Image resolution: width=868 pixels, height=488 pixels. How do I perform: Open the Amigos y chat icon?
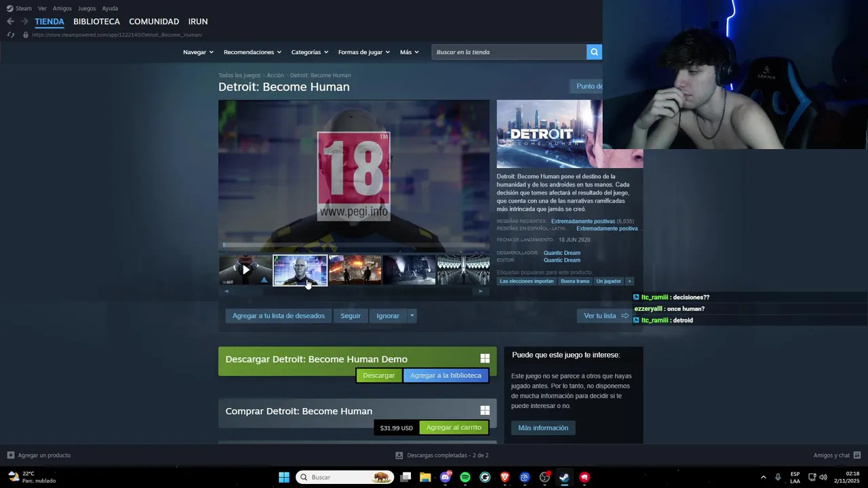(857, 455)
